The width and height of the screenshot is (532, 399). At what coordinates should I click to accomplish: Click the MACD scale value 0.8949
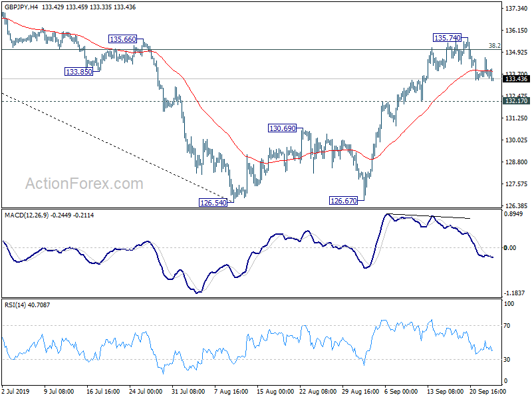[513, 213]
